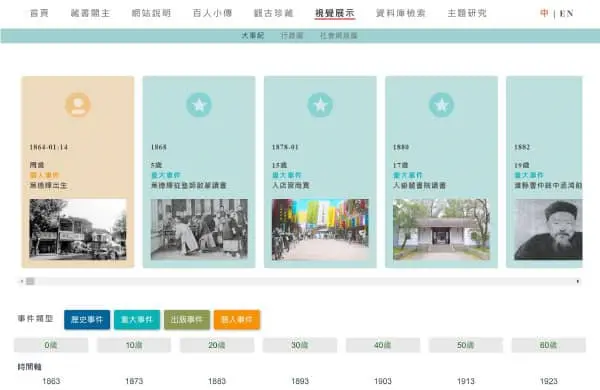Open the building photo on the 1880 card

click(441, 229)
